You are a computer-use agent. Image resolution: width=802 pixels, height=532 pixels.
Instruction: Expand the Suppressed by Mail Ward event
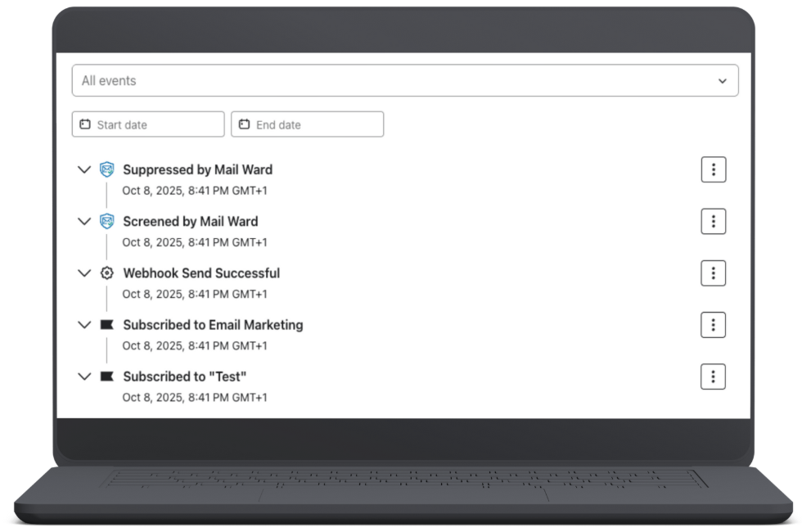pyautogui.click(x=83, y=169)
